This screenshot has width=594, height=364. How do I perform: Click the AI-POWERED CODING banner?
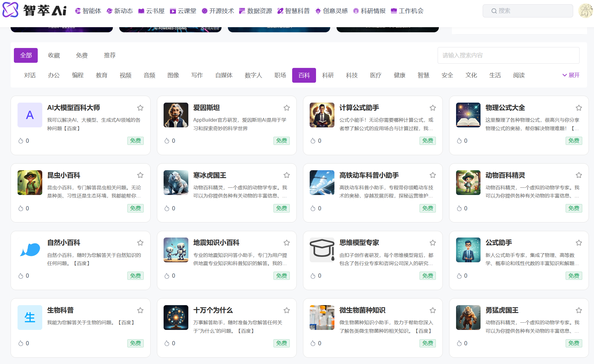[x=170, y=29]
